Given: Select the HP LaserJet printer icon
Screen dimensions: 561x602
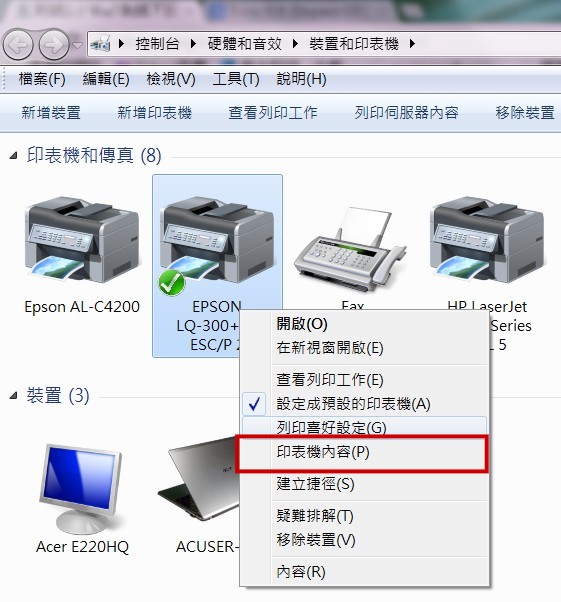Looking at the screenshot, I should (x=487, y=240).
